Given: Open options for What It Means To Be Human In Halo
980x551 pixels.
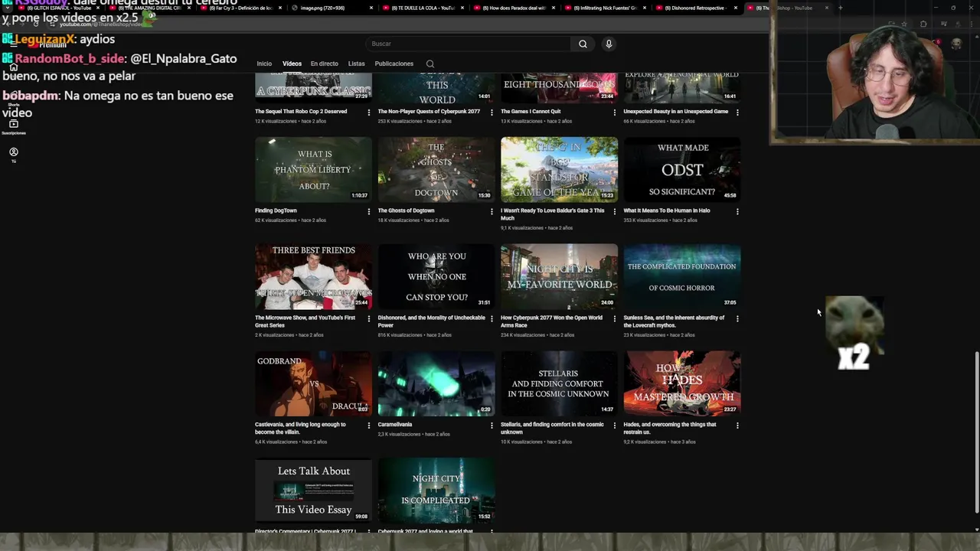Looking at the screenshot, I should click(x=737, y=211).
